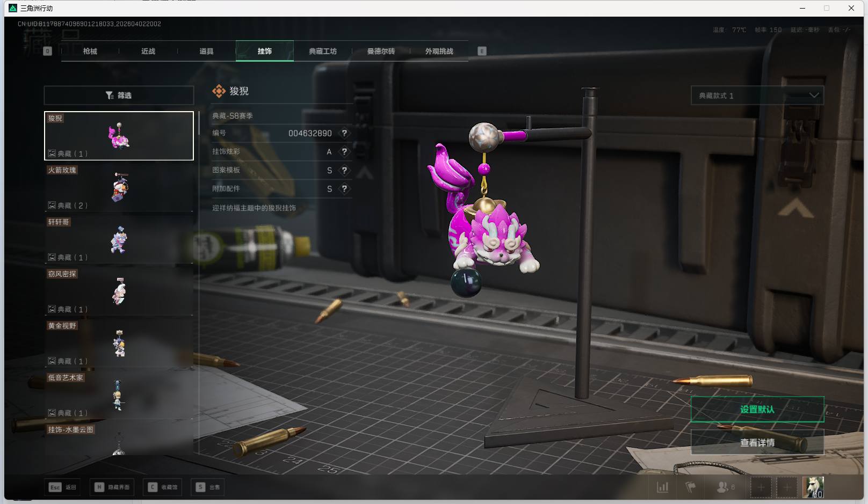Viewport: 868px width, 504px height.
Task: Open the 筛选 filter panel
Action: pyautogui.click(x=119, y=96)
